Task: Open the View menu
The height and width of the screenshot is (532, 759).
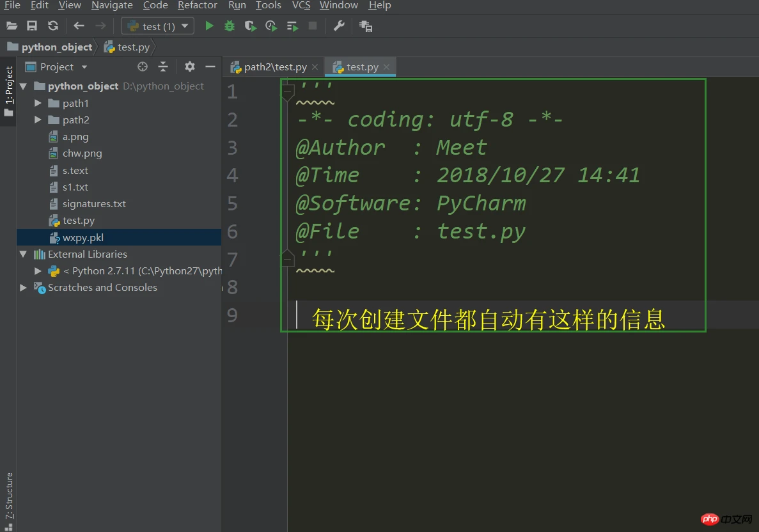Action: [x=70, y=5]
